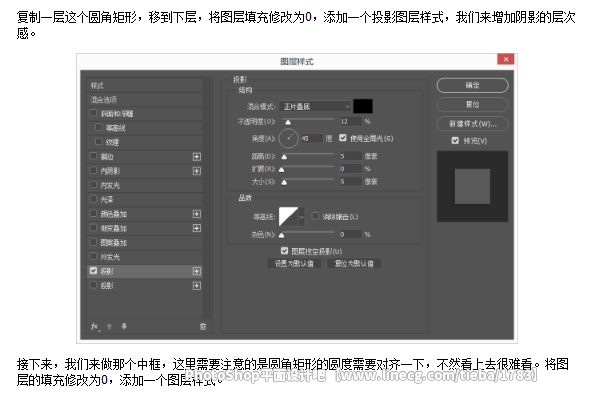Viewport: 593px width, 394px height.
Task: Enable the 内阴影 checkbox
Action: click(93, 171)
